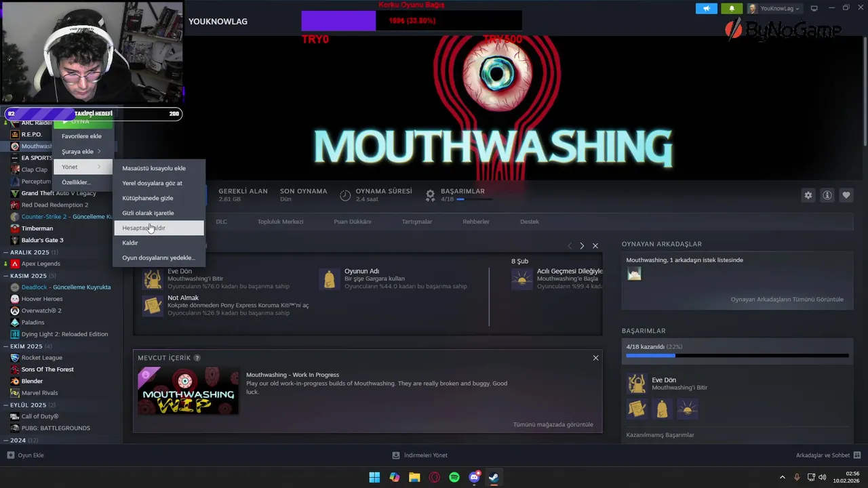Click the Oyunun Adı bottle achievement icon
Screen dimensions: 868x488
pos(330,279)
